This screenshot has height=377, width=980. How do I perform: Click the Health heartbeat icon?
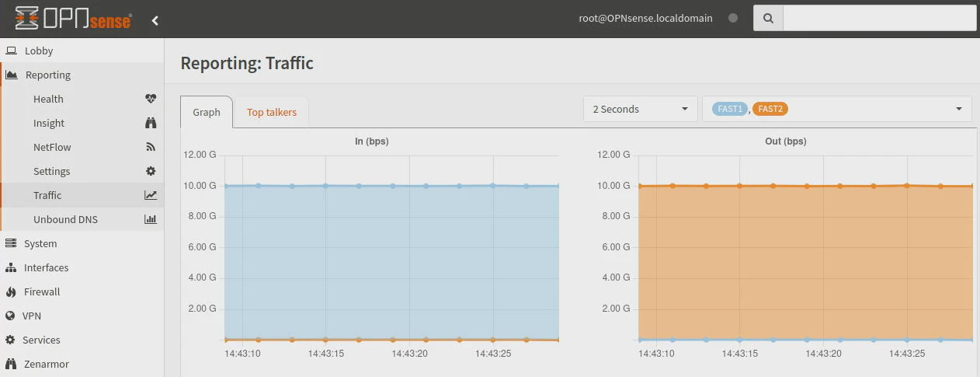coord(151,99)
